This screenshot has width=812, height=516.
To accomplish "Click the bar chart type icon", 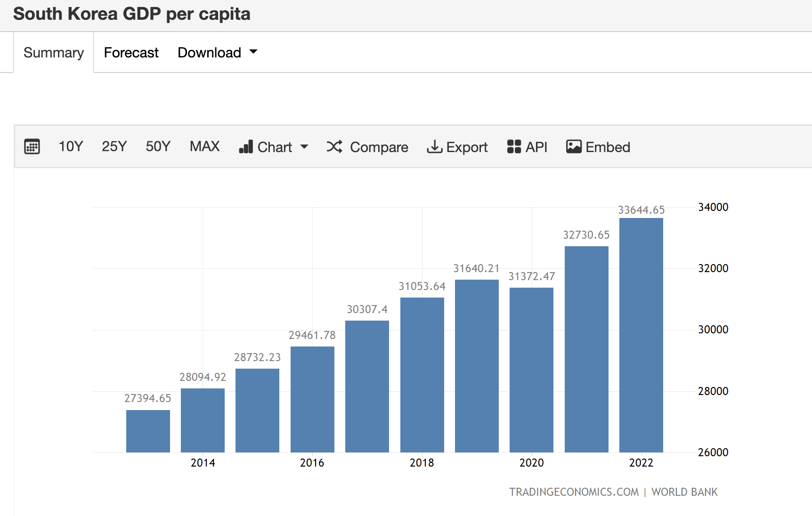I will (x=246, y=147).
